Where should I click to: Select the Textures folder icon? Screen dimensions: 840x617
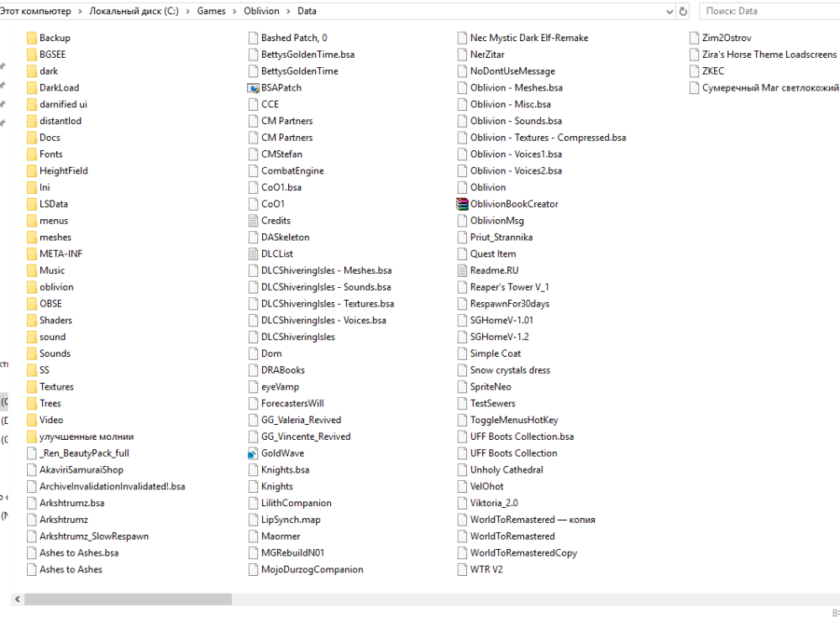[32, 387]
